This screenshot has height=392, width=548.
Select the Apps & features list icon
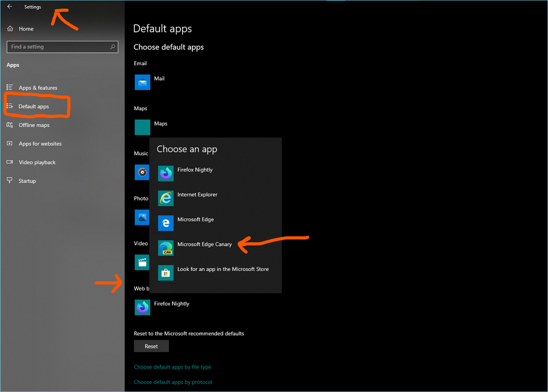[x=9, y=87]
